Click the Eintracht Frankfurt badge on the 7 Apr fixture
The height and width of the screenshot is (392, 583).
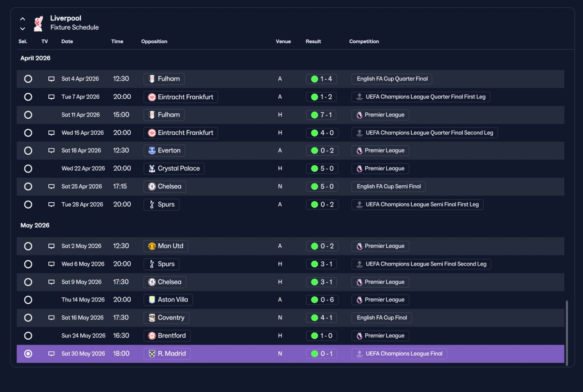[x=152, y=97]
